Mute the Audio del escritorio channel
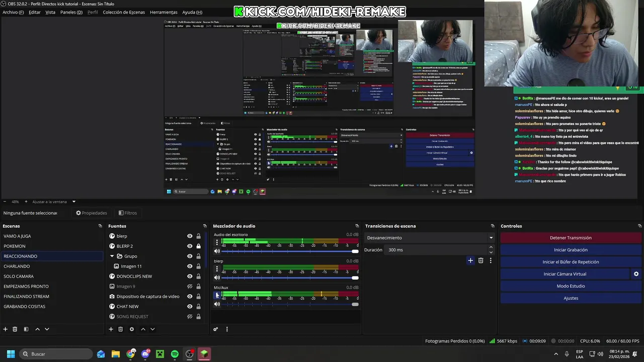Screen dimensions: 644x362 coord(217,251)
